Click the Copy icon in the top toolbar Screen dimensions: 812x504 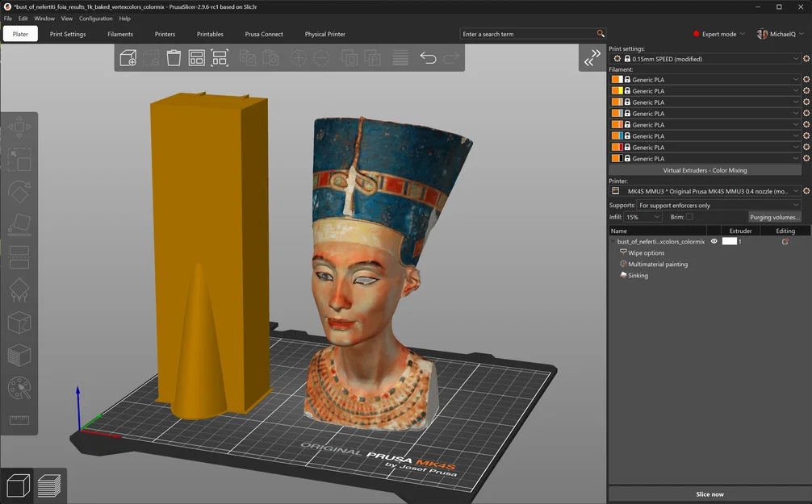[248, 57]
